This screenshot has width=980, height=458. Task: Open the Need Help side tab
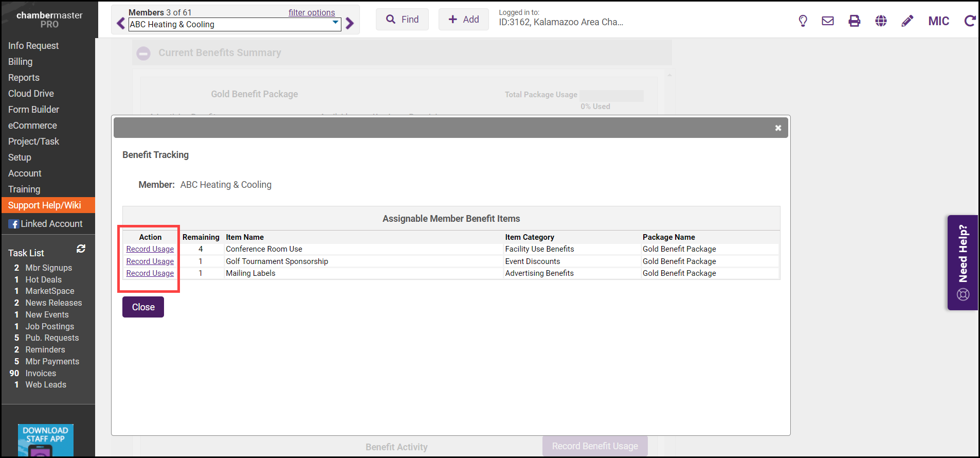tap(963, 262)
